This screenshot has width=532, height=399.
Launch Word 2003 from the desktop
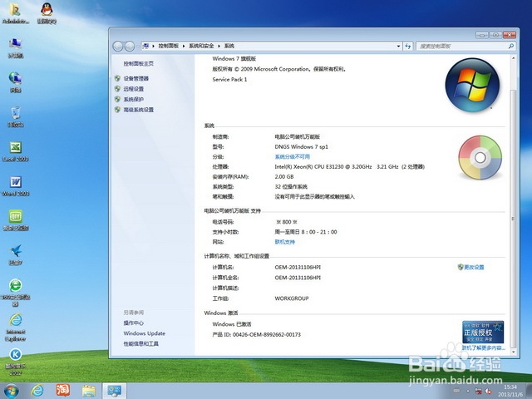tap(15, 186)
